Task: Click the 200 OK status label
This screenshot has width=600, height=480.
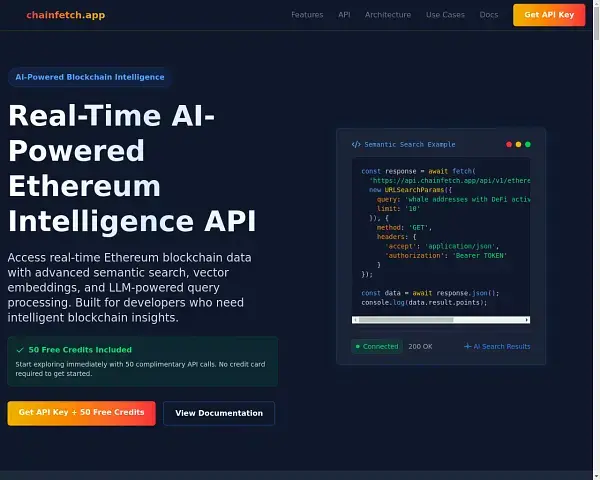Action: [x=420, y=347]
